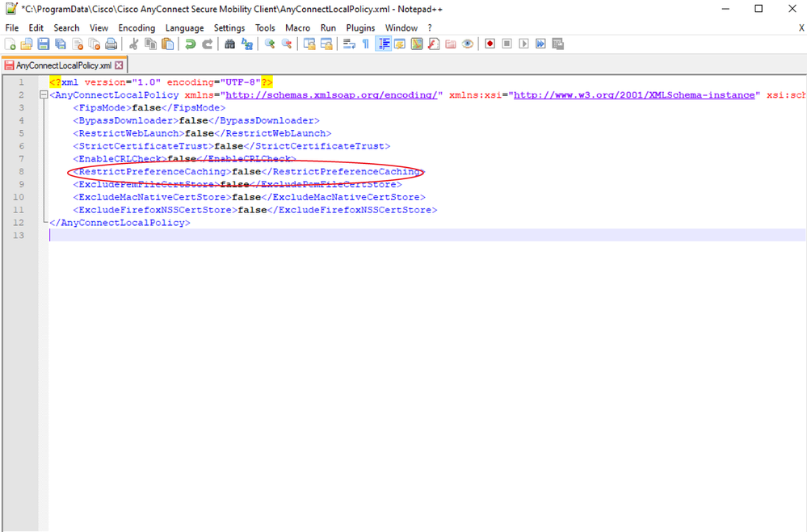807x532 pixels.
Task: Open the Run menu
Action: click(x=328, y=27)
